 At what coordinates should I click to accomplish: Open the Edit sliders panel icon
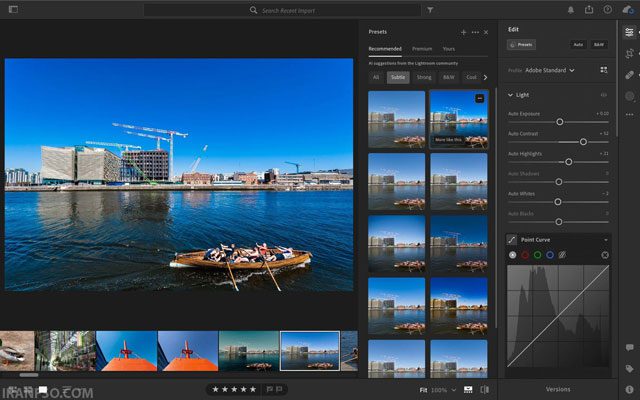point(629,32)
